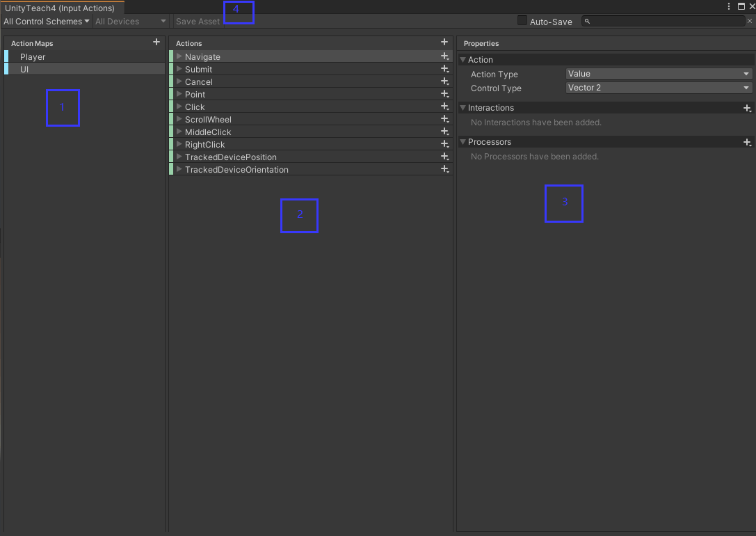Collapse the Processors section
756x536 pixels.
[463, 142]
